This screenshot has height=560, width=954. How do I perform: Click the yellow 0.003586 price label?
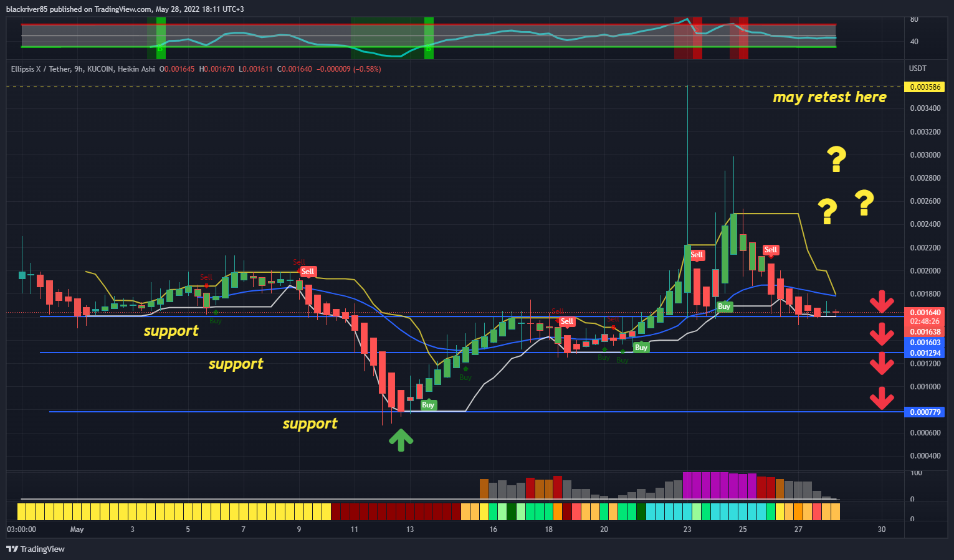(x=925, y=87)
